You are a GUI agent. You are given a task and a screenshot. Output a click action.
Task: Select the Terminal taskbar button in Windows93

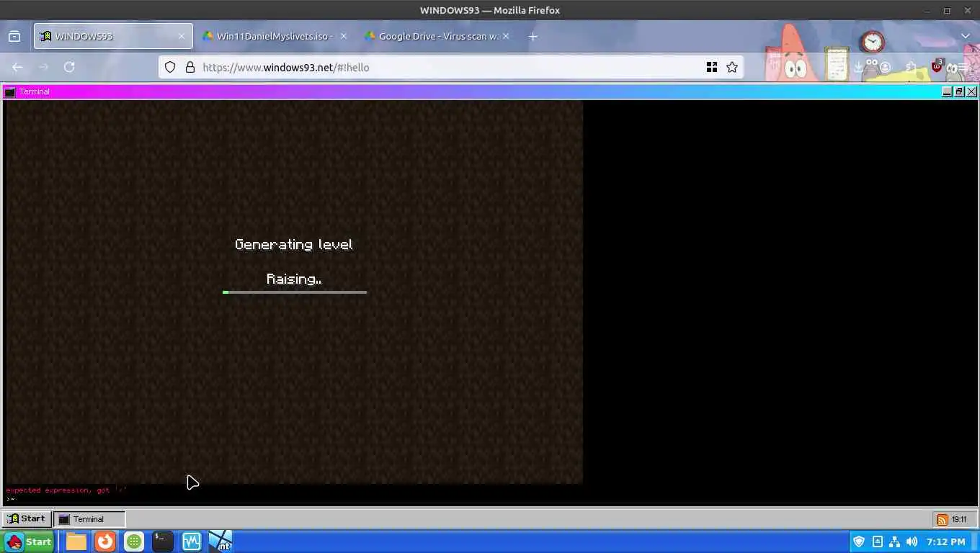[x=89, y=518]
